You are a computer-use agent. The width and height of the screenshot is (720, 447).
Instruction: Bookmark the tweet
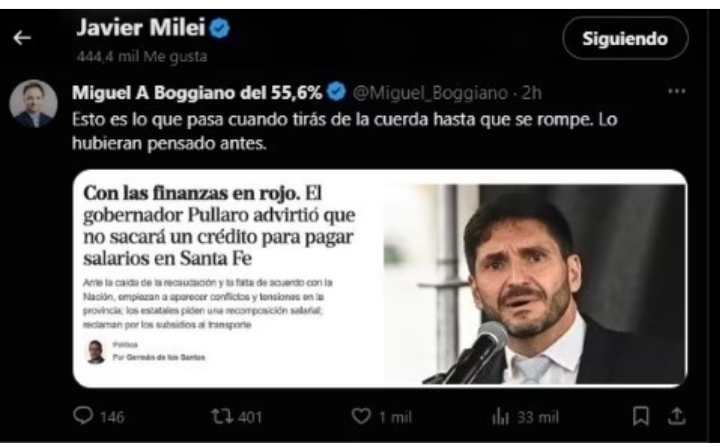pos(641,416)
